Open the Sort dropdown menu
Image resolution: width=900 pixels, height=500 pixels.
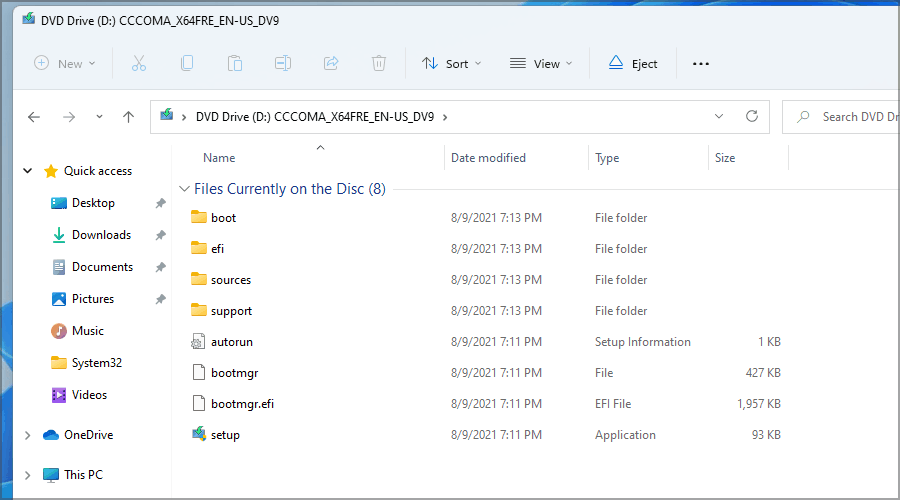pyautogui.click(x=451, y=64)
